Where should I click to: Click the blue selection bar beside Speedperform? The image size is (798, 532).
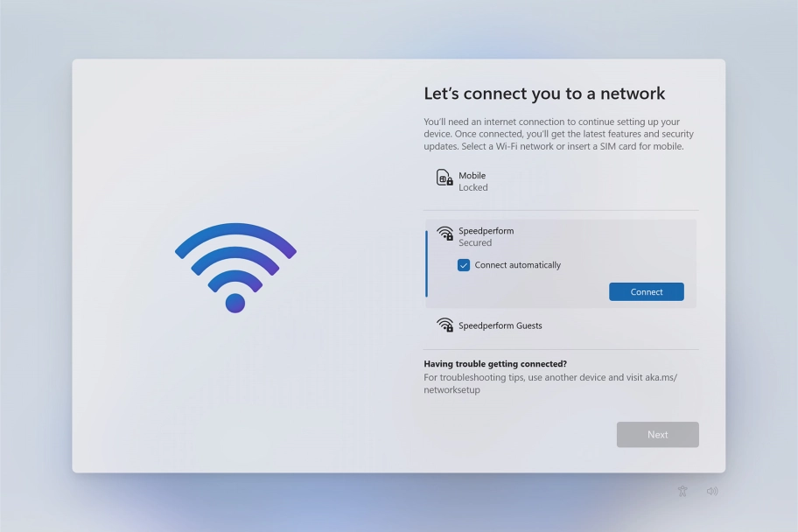pyautogui.click(x=426, y=263)
